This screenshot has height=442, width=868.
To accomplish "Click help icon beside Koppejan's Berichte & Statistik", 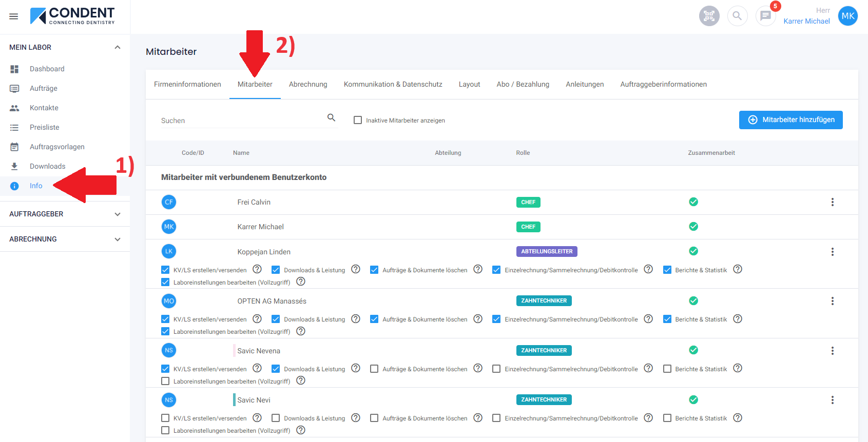I will pyautogui.click(x=738, y=269).
